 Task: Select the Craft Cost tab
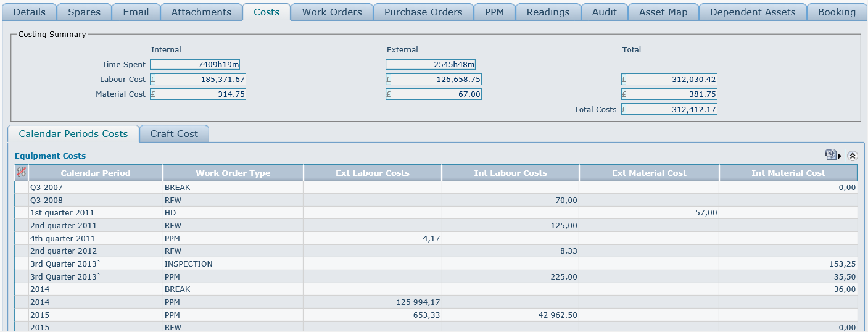(x=174, y=134)
